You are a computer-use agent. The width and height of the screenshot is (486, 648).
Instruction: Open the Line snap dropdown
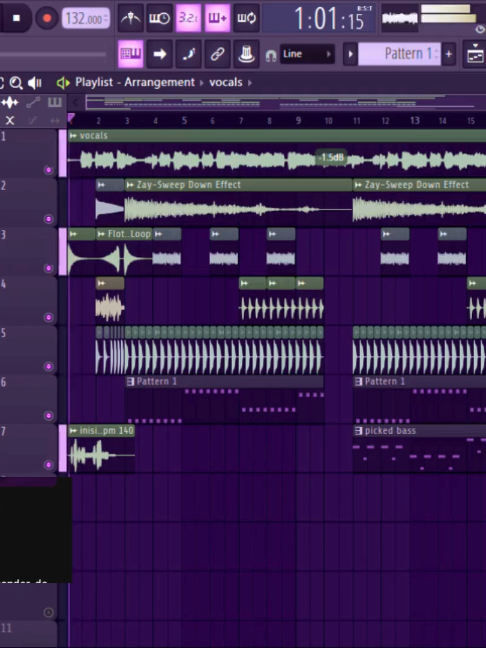coord(307,54)
